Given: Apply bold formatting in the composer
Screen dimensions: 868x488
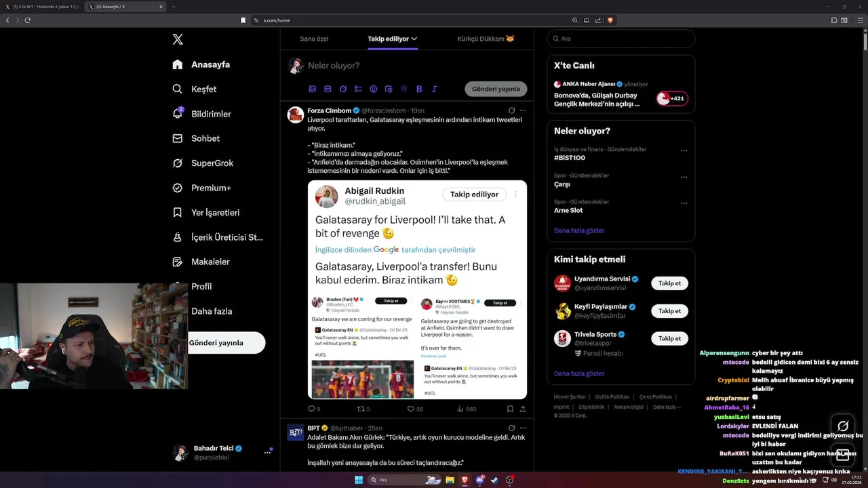Looking at the screenshot, I should tap(419, 89).
